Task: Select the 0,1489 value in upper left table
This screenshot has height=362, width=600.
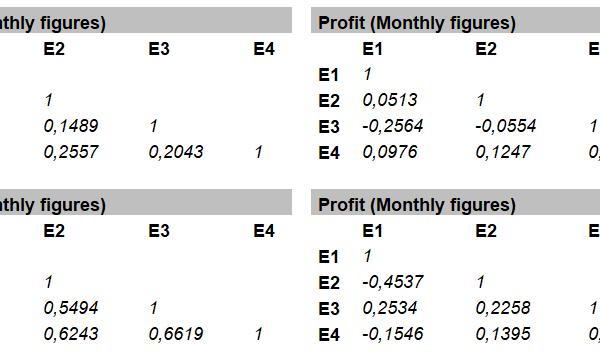Action: 71,126
